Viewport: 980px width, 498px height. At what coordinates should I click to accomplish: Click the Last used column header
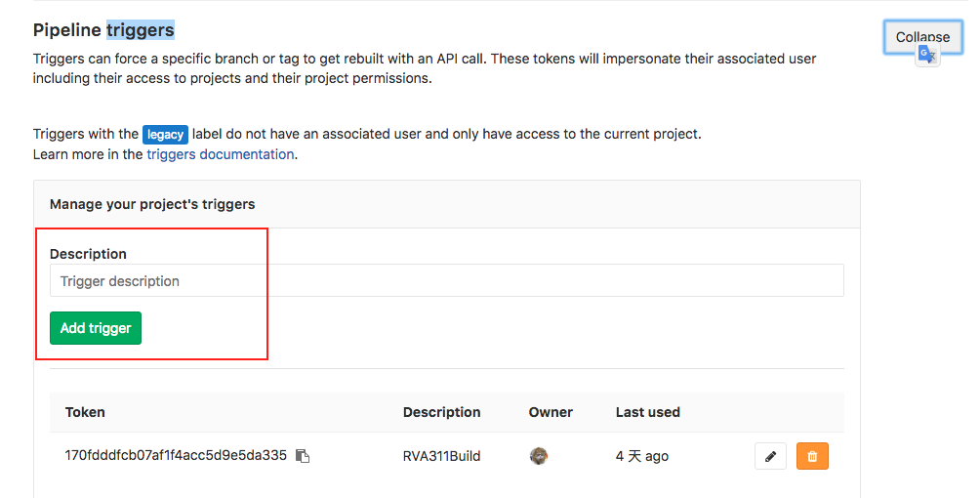click(x=647, y=412)
